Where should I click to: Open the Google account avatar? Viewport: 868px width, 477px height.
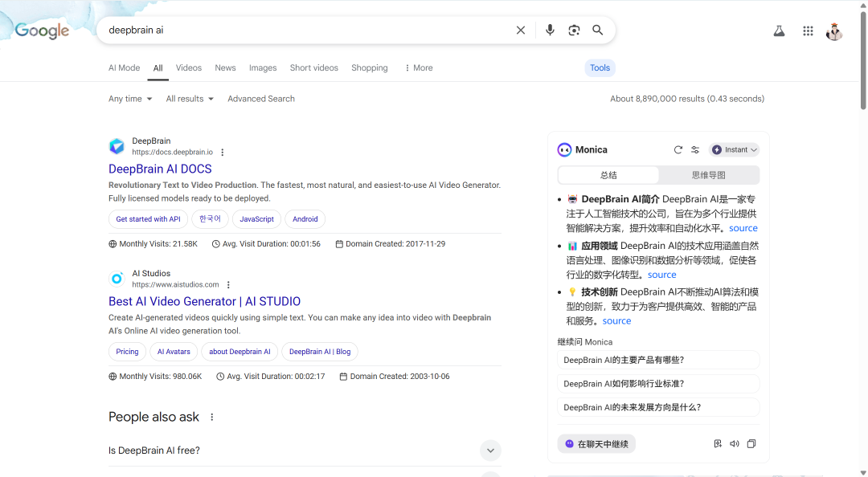pos(834,31)
